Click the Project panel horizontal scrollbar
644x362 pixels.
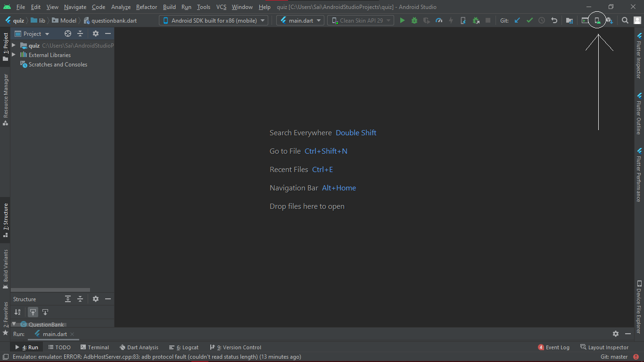[50, 290]
